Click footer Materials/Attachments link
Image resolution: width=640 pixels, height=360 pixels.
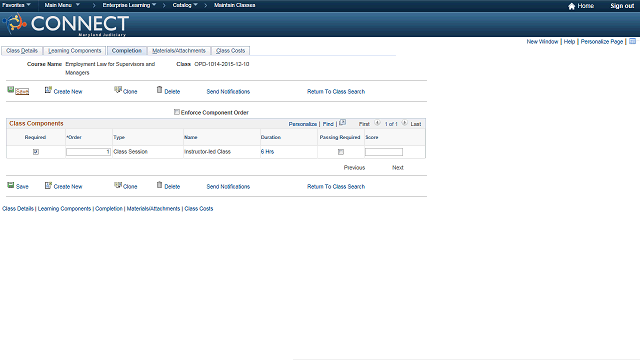[153, 209]
